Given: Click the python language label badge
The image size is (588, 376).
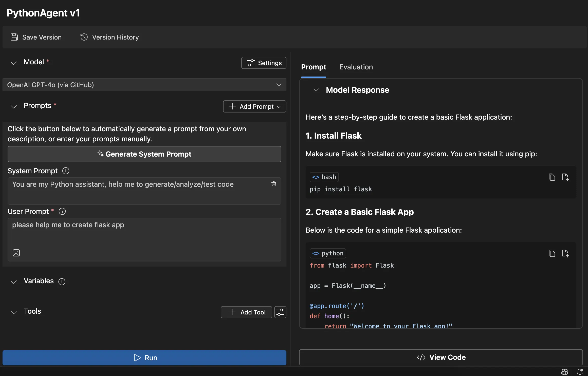Looking at the screenshot, I should pyautogui.click(x=328, y=253).
